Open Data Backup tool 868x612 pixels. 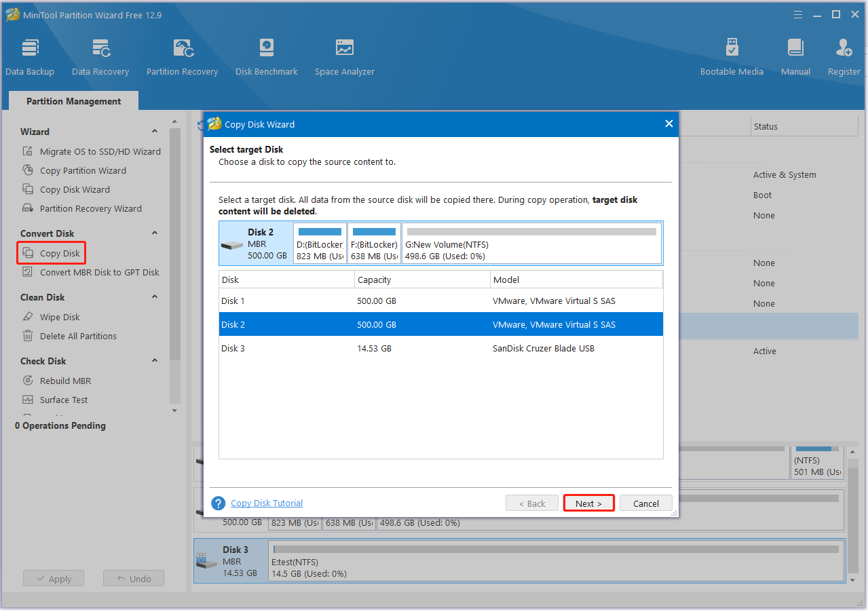click(30, 57)
